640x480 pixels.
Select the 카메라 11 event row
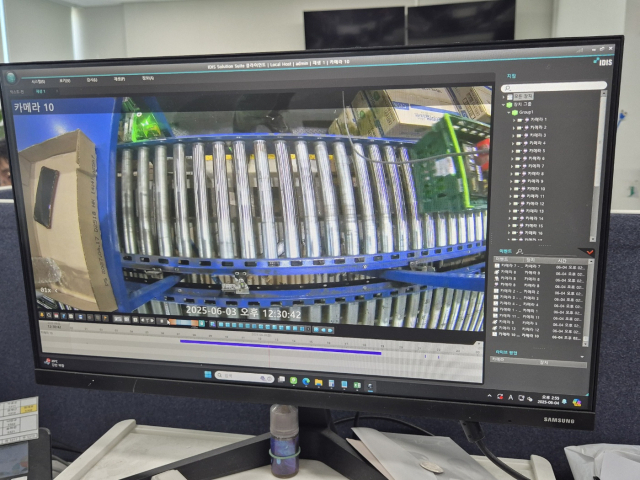pos(538,316)
